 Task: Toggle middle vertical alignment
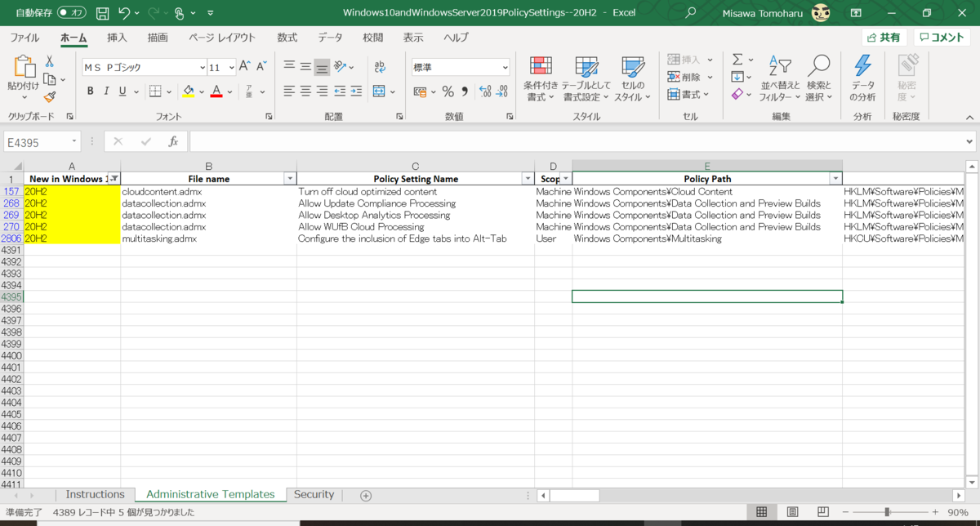click(305, 67)
